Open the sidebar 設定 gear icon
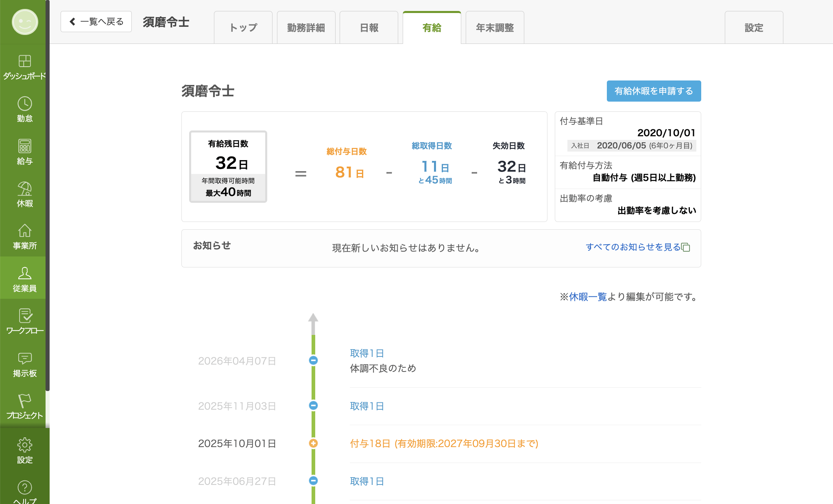833x504 pixels. point(24,445)
